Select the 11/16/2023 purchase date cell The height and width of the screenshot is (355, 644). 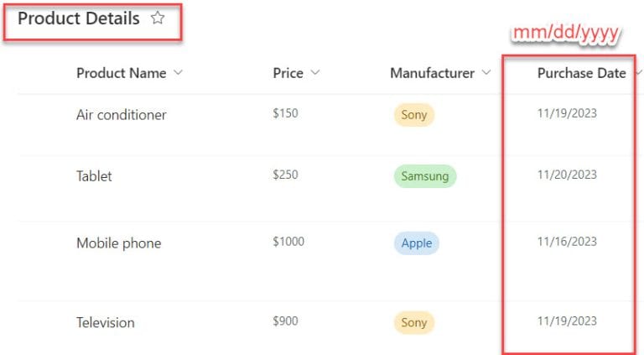tap(567, 242)
